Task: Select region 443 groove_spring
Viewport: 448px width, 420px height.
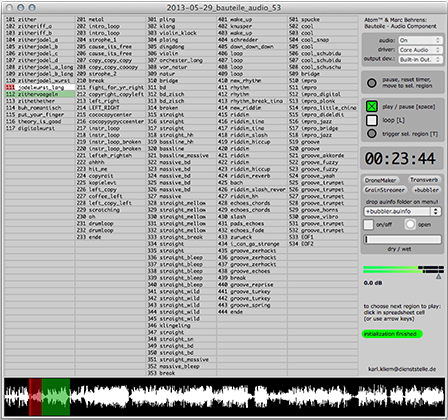Action: click(252, 305)
